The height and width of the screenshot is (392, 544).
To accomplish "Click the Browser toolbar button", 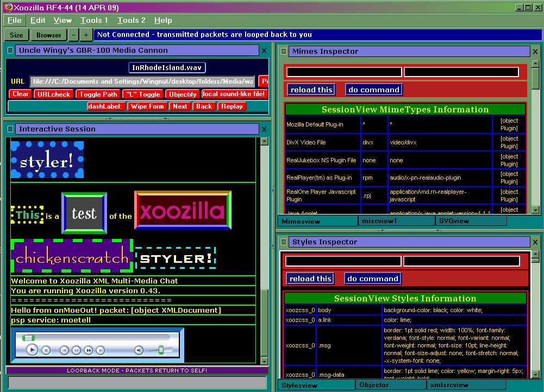I will point(48,35).
